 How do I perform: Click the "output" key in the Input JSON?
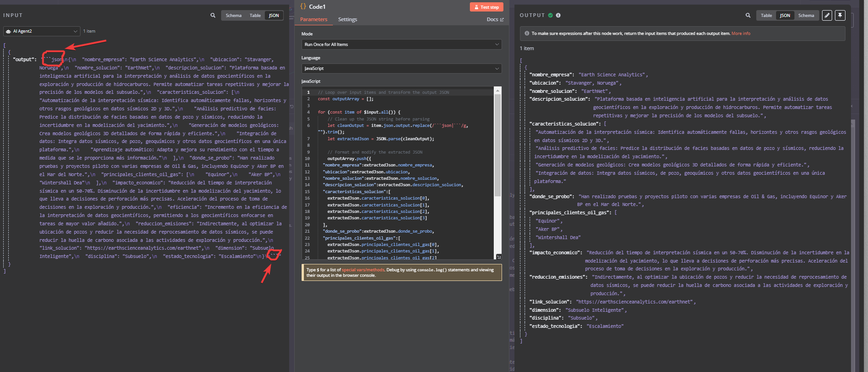point(24,59)
